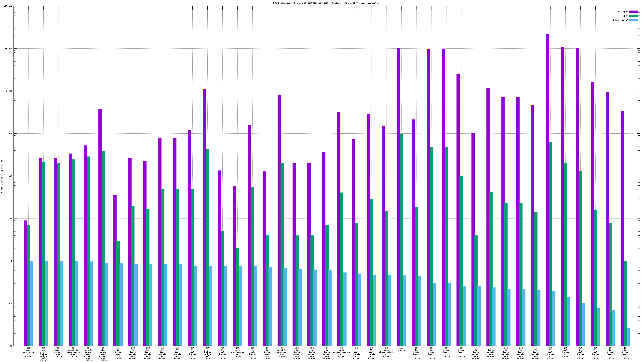Screen dimensions: 644x362
Task: Click the purple Not Spam legend swatch
Action: 633,12
